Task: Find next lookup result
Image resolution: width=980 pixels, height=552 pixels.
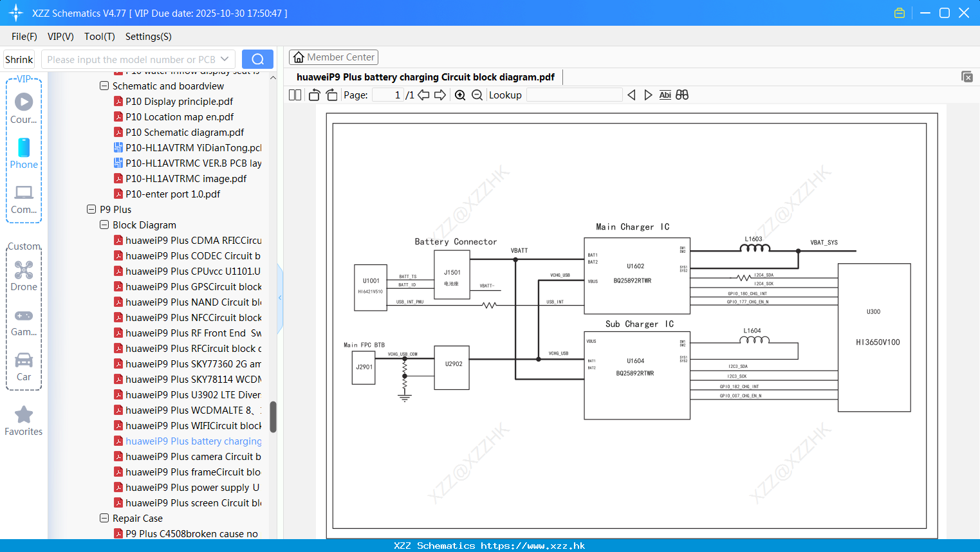Action: click(648, 95)
